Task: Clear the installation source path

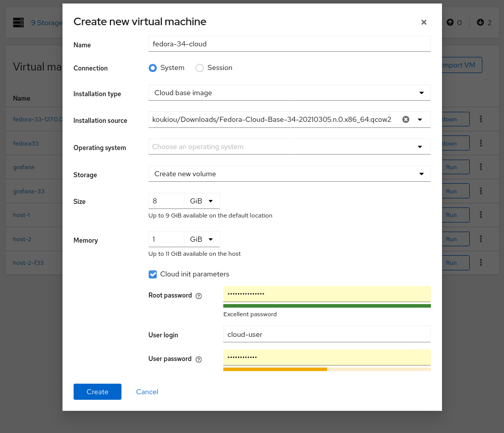Action: (406, 119)
